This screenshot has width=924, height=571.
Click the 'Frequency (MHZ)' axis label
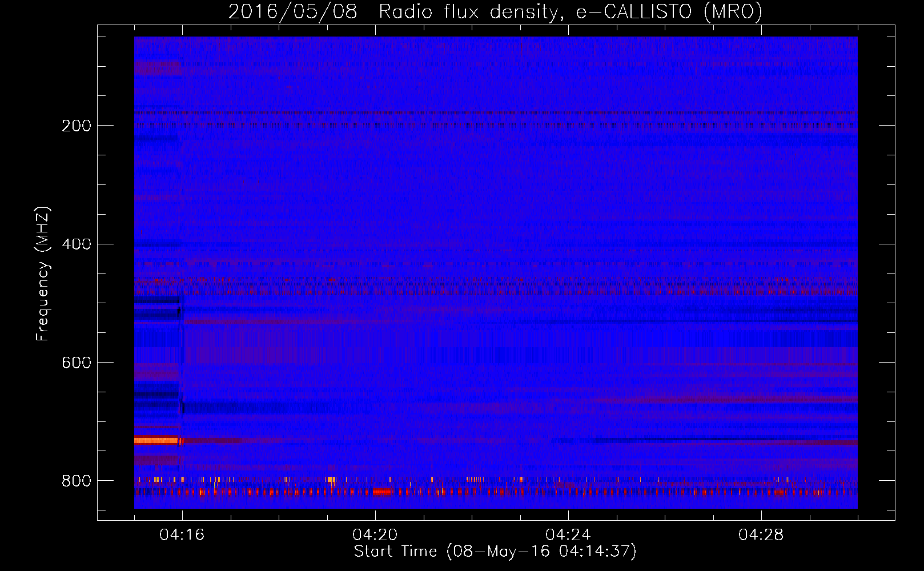(x=42, y=274)
